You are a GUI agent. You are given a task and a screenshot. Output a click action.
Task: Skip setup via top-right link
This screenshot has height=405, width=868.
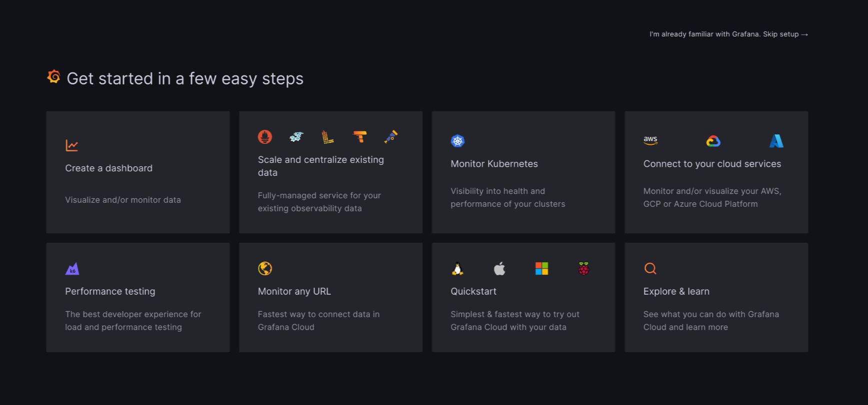(x=728, y=34)
